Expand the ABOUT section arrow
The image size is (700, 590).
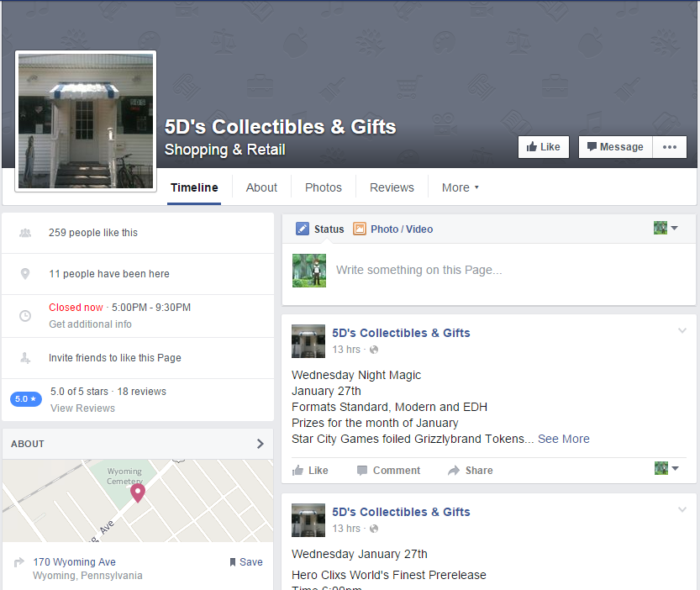point(261,444)
